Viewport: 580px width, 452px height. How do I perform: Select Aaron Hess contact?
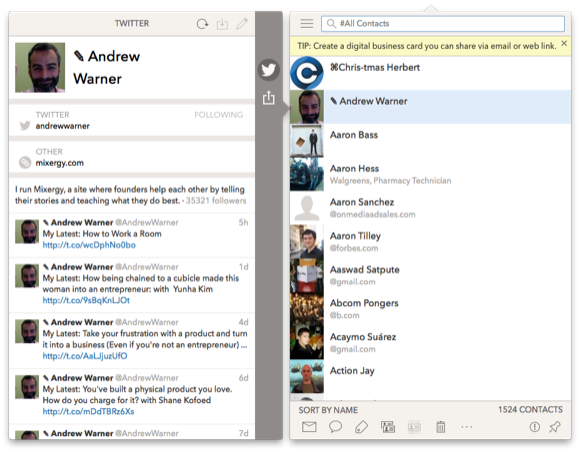(x=430, y=174)
